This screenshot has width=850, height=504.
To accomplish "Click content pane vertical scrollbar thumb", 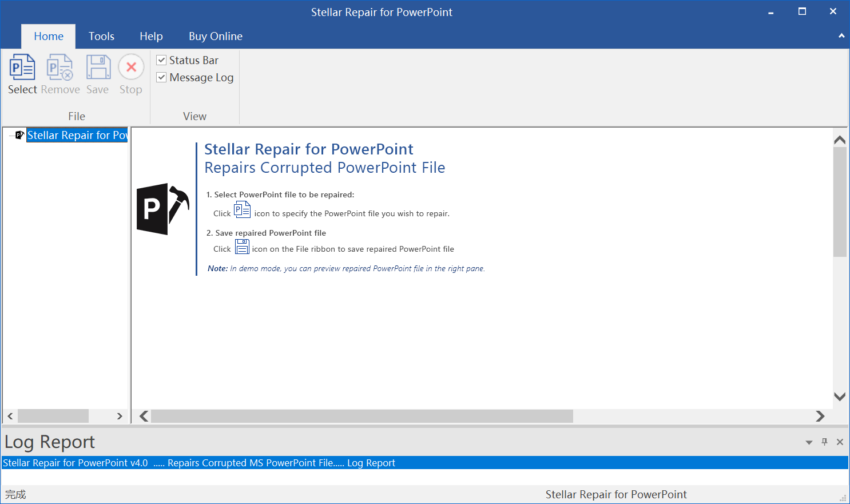I will point(840,202).
